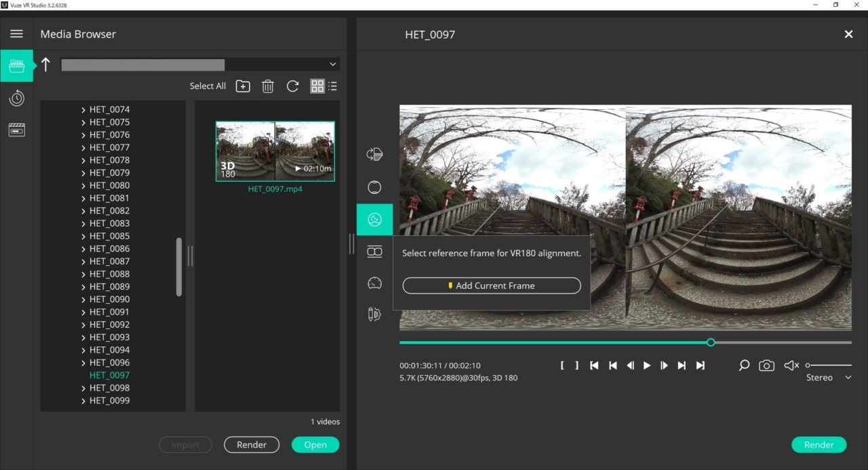The height and width of the screenshot is (470, 868).
Task: Open the folder path dropdown
Action: click(x=332, y=64)
